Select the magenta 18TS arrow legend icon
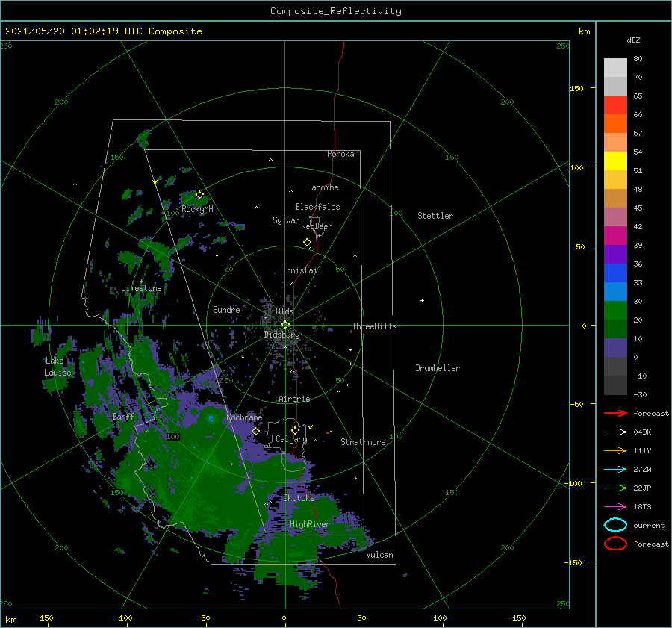This screenshot has height=628, width=672. pyautogui.click(x=615, y=507)
